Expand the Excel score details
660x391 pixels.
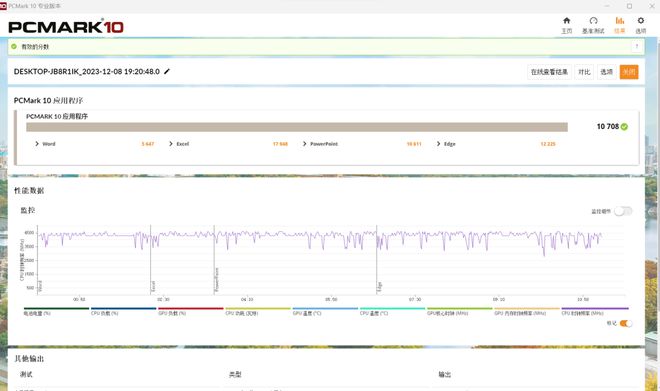tap(171, 144)
